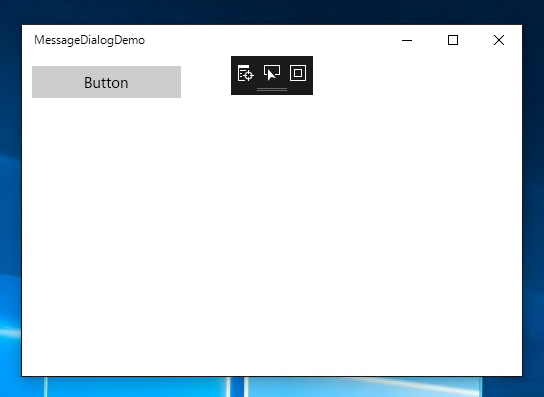Viewport: 544px width, 397px height.
Task: Open Go to Live Visual Tree icon
Action: 246,73
